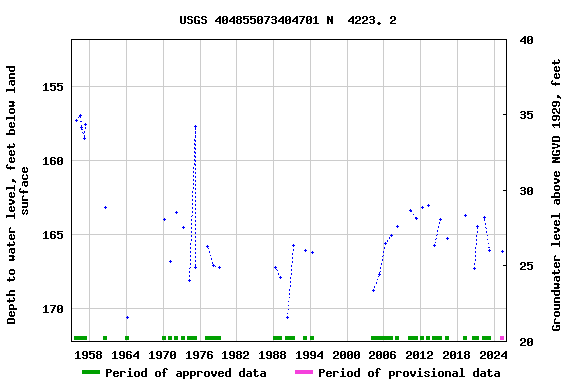This screenshot has width=576, height=384.
Task: Click the 1976 year label
Action: click(x=199, y=355)
